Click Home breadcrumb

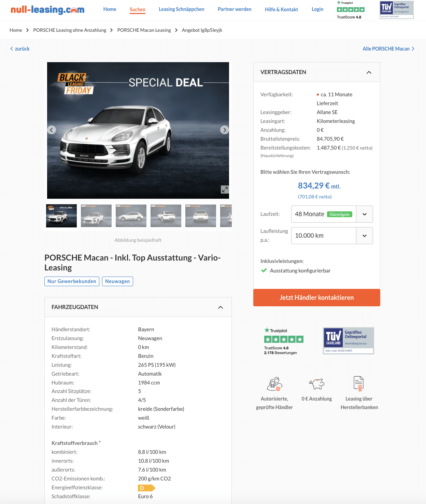(x=16, y=30)
